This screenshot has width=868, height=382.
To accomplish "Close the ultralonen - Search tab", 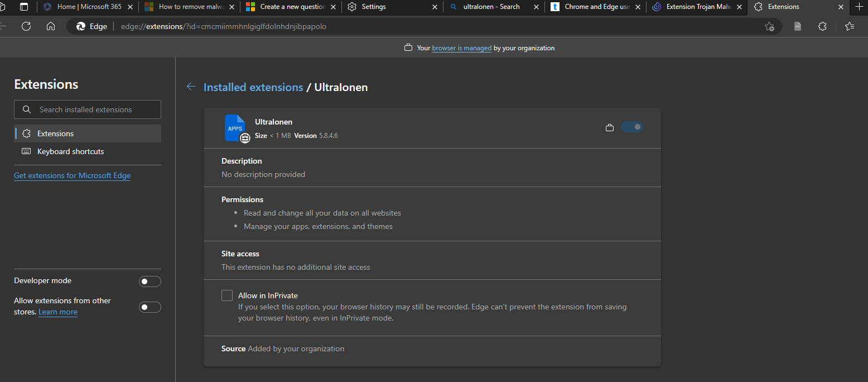I will 536,7.
